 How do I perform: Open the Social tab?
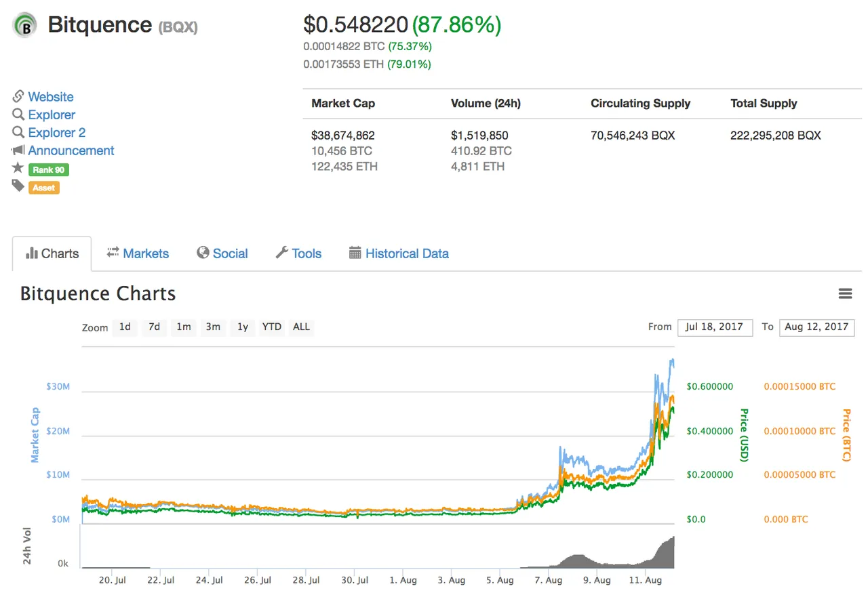222,253
